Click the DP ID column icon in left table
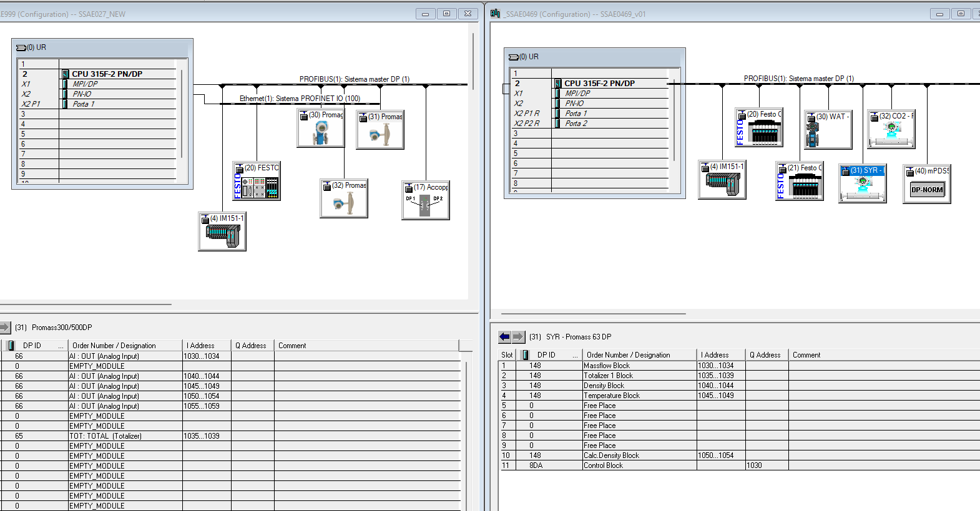The width and height of the screenshot is (980, 511). (x=11, y=345)
